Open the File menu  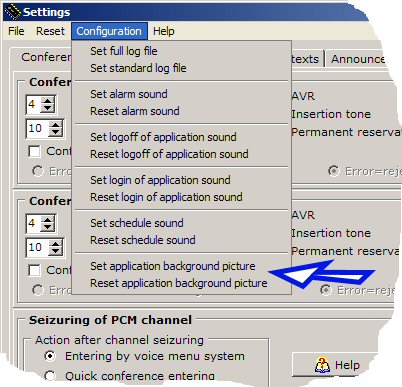coord(16,31)
